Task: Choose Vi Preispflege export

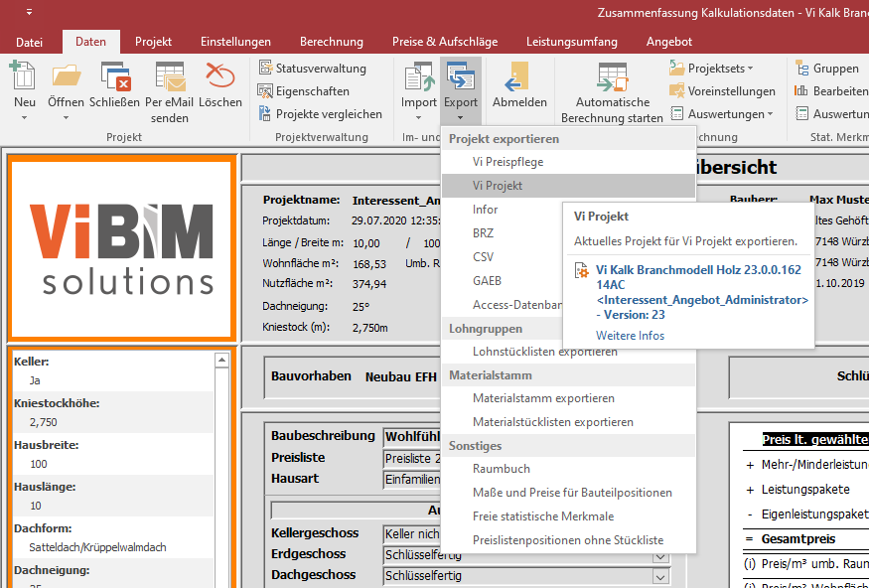Action: (x=568, y=162)
